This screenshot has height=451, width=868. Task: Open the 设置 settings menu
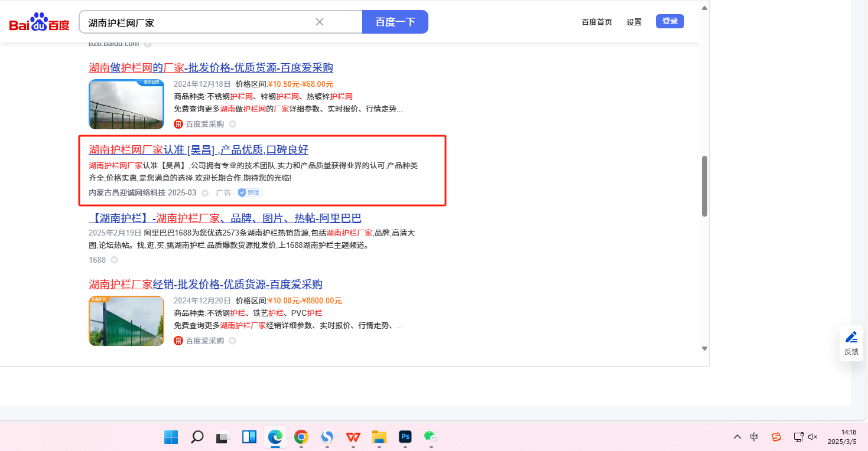tap(634, 22)
